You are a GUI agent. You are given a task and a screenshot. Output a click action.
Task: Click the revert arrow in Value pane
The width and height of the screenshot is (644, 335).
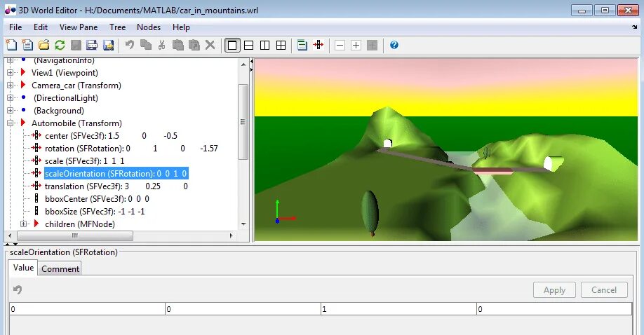tap(18, 289)
